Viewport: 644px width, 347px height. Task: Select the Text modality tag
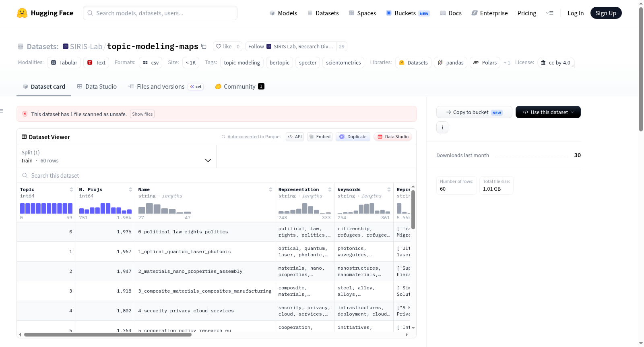[x=97, y=62]
